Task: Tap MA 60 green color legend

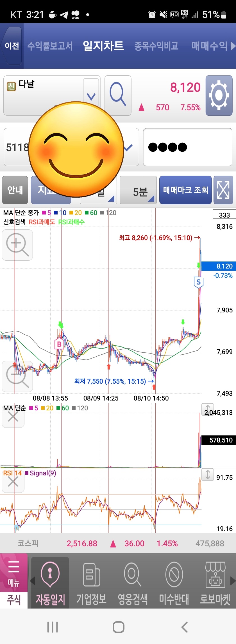Action: click(x=91, y=213)
